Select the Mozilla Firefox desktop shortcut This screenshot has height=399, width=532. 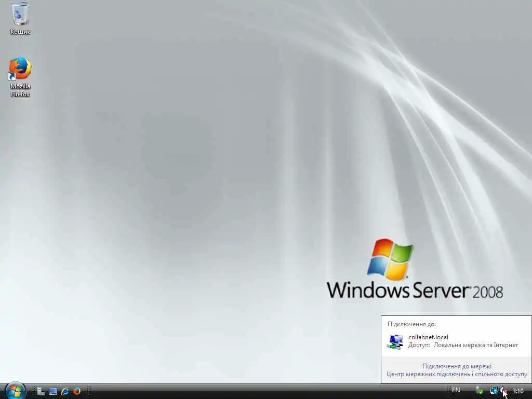(x=20, y=77)
